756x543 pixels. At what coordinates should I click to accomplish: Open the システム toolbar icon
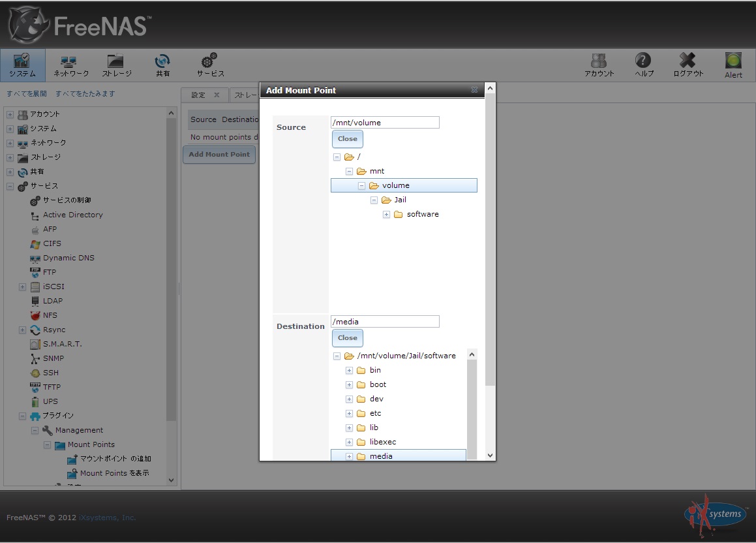pos(23,65)
